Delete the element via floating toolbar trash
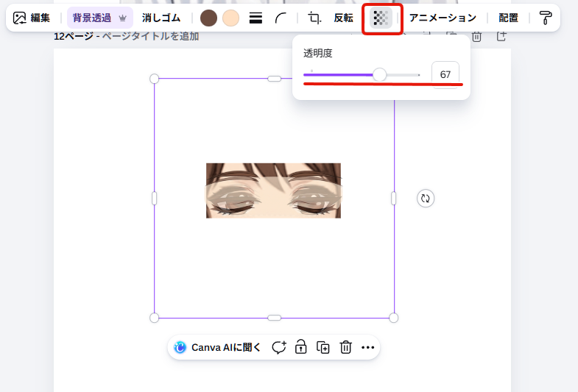Image resolution: width=578 pixels, height=392 pixels. (345, 347)
